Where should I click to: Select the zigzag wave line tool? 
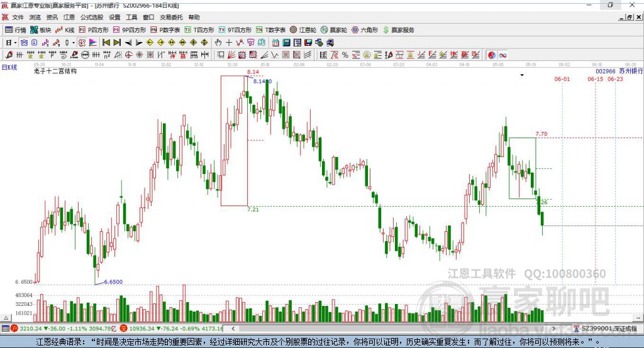275,55
